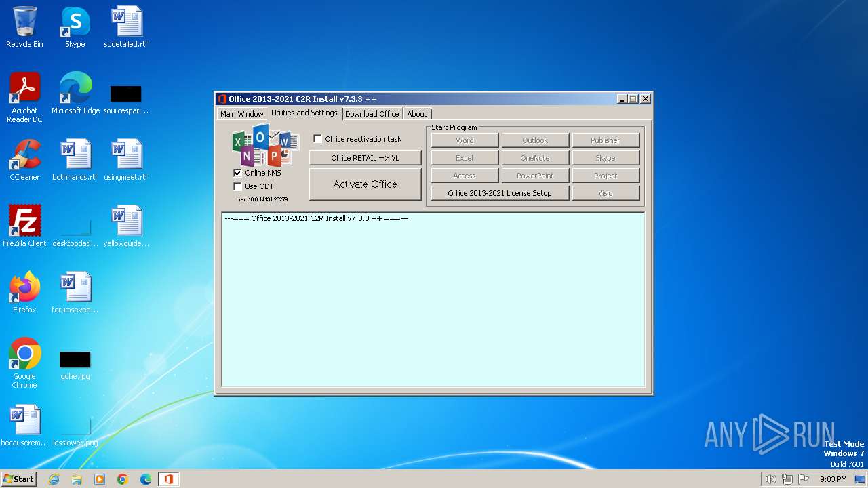Click the Office RETAIL => VL button
Screen dimensions: 868x488
[366, 158]
